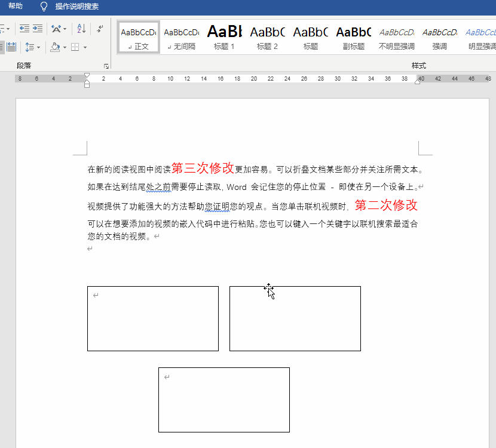496x448 pixels.
Task: Click inside the top-right text box
Action: (295, 319)
